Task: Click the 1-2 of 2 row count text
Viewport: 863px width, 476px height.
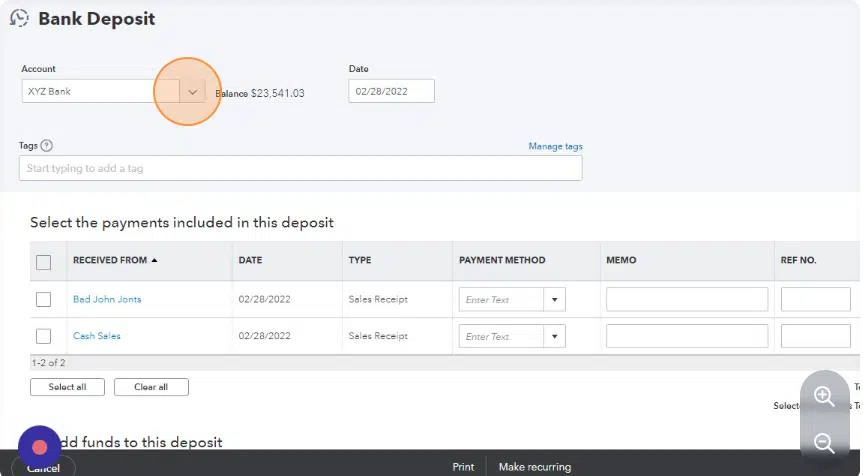Action: pyautogui.click(x=48, y=363)
